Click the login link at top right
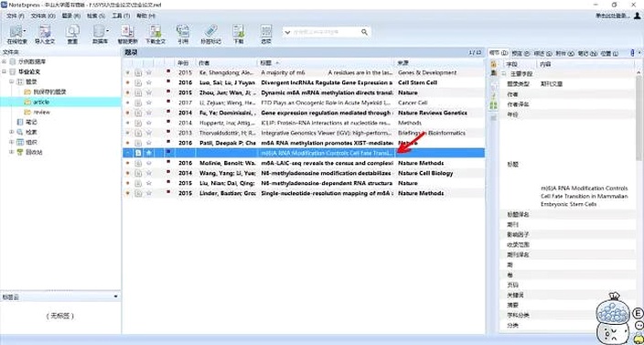 (613, 16)
